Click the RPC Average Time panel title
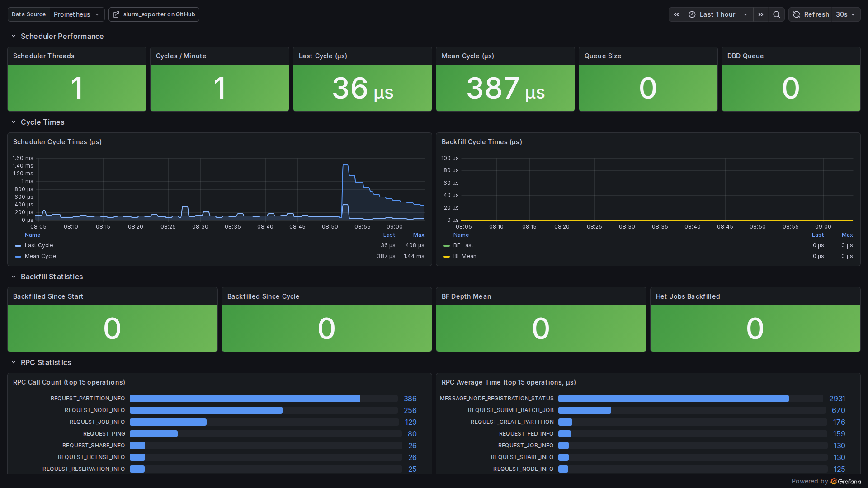The height and width of the screenshot is (488, 868). pos(509,382)
